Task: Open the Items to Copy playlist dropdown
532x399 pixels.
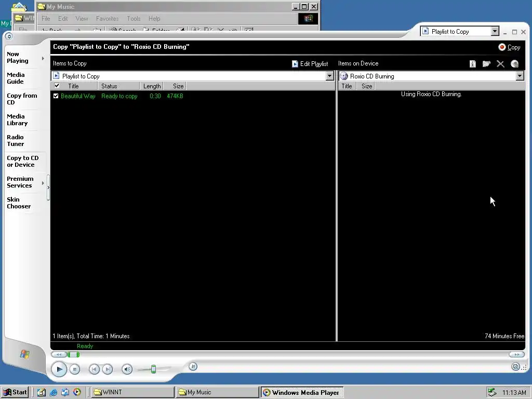Action: pos(330,76)
